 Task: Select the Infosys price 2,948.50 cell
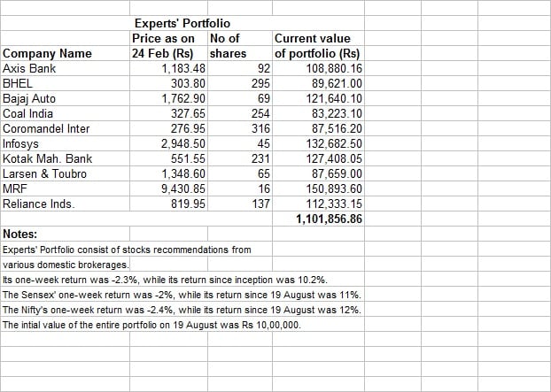pyautogui.click(x=168, y=144)
